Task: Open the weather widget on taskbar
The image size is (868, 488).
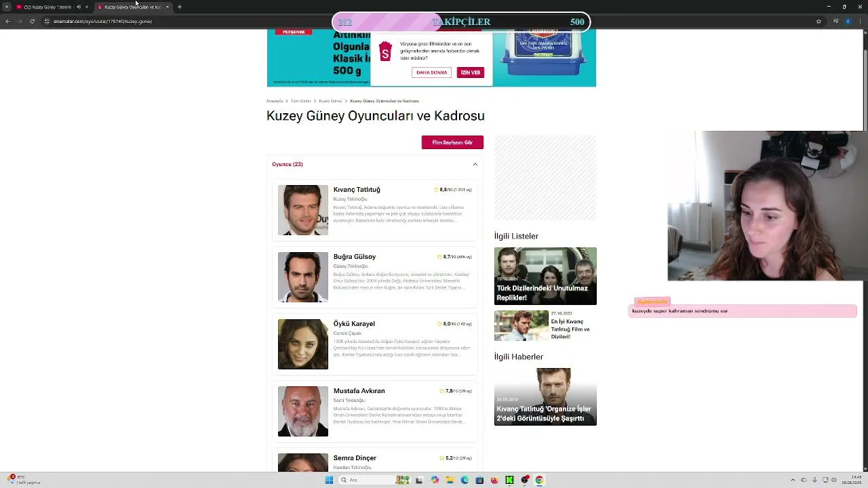Action: (24, 480)
